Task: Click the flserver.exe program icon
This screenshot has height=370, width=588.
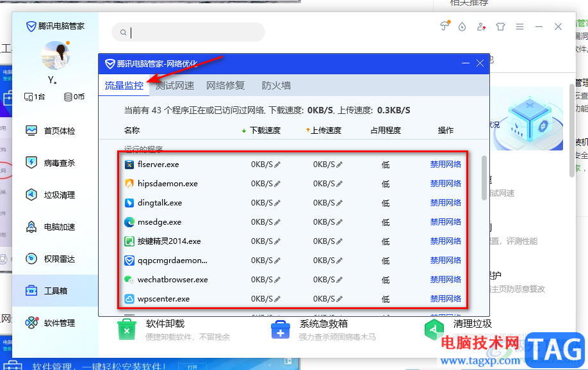Action: (x=129, y=164)
